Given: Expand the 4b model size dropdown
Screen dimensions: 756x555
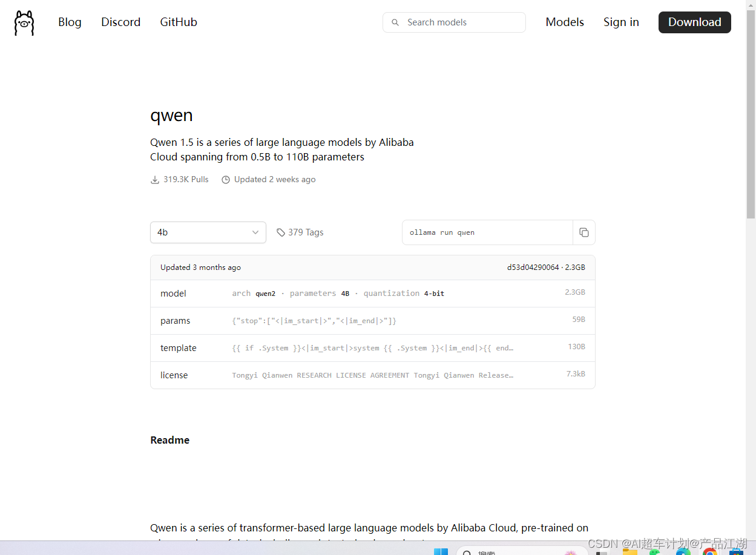Looking at the screenshot, I should [x=208, y=232].
